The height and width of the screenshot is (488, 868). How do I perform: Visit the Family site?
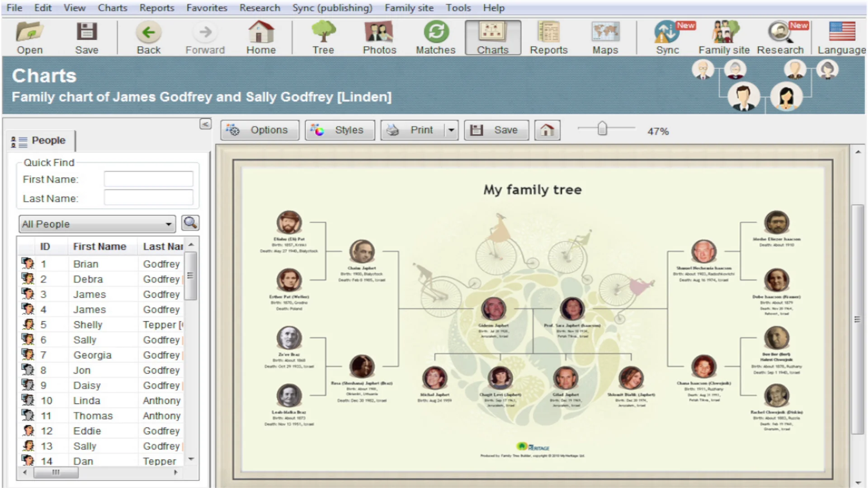723,38
